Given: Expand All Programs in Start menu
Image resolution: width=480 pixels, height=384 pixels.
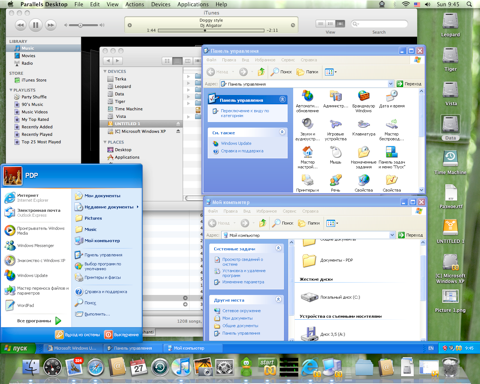Looking at the screenshot, I should [x=39, y=321].
